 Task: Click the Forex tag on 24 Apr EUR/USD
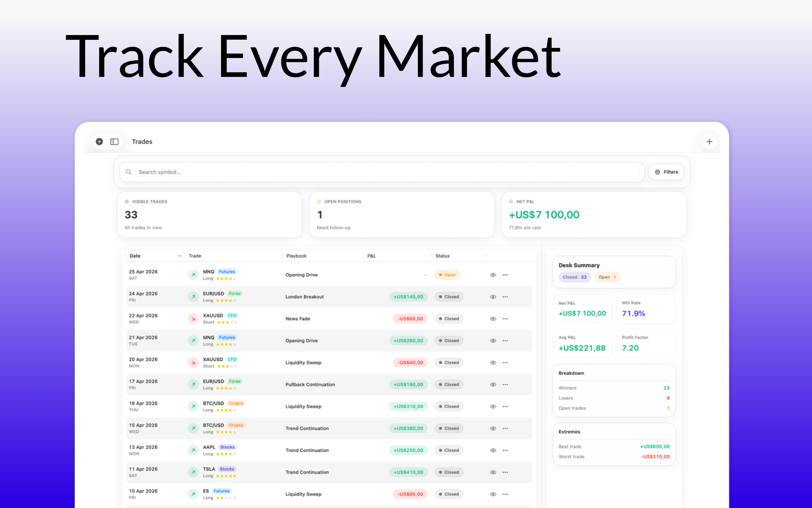click(235, 294)
